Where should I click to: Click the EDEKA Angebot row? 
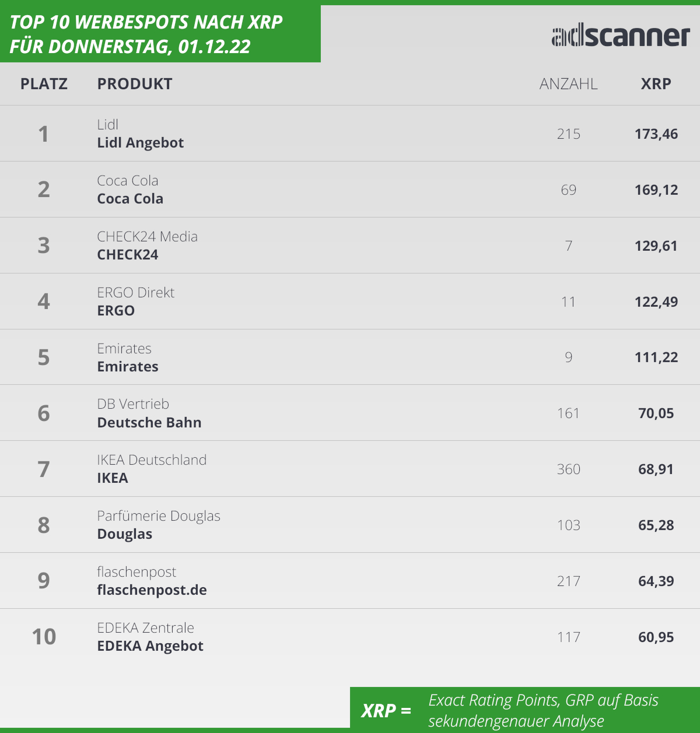click(x=350, y=637)
